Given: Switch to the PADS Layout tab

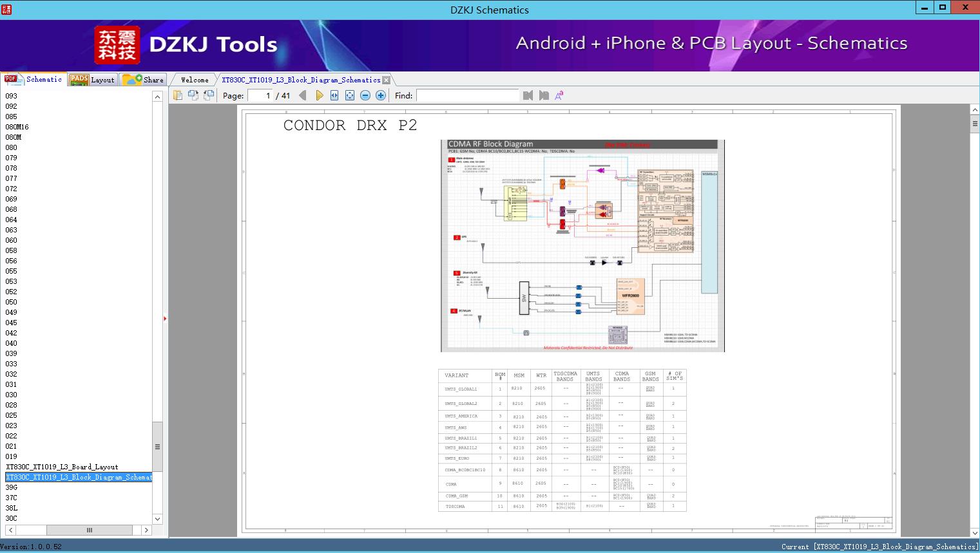Looking at the screenshot, I should [92, 80].
